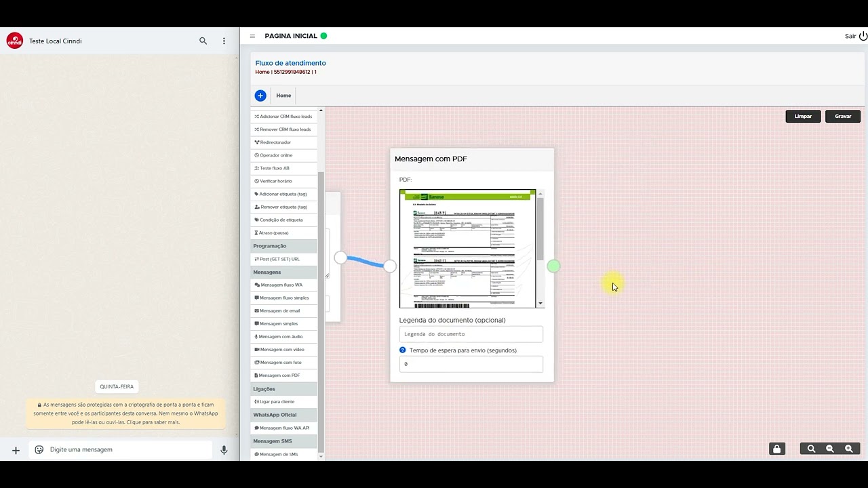
Task: Pick 'Mensagem fluxo WA API' item
Action: (283, 428)
